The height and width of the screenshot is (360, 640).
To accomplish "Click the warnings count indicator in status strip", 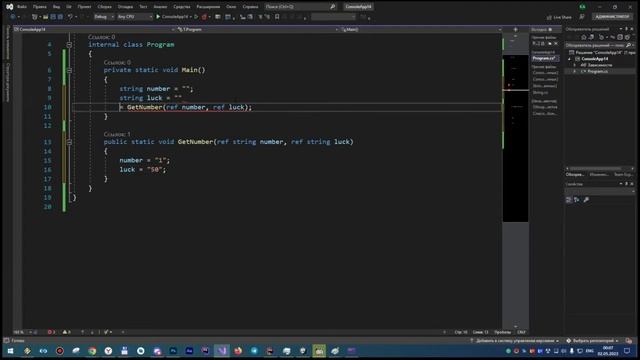I will coord(67,332).
